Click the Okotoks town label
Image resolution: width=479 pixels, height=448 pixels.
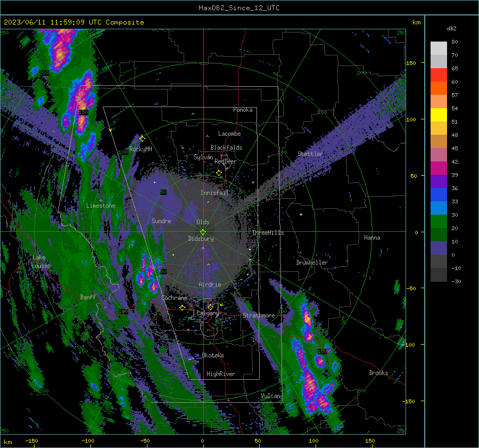tap(213, 355)
